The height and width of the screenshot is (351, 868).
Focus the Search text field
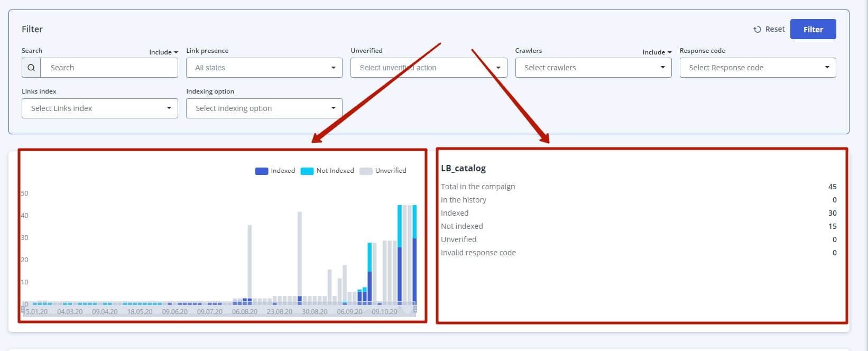tap(109, 68)
